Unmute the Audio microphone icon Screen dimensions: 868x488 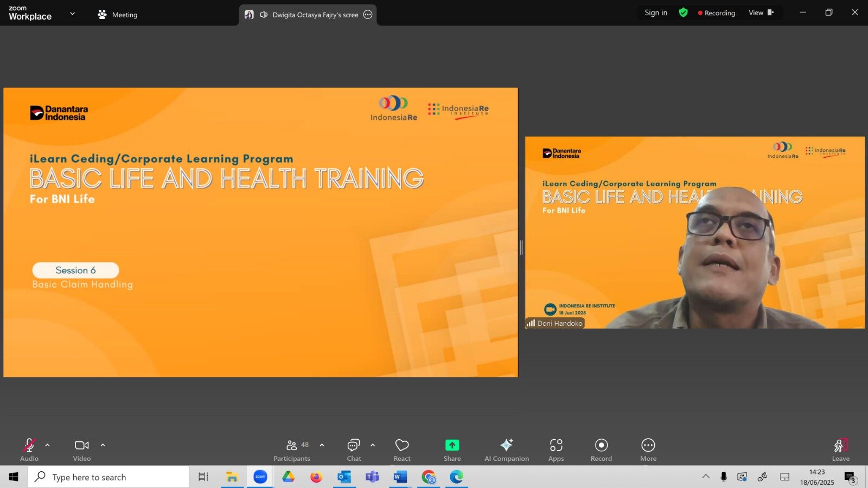(29, 445)
